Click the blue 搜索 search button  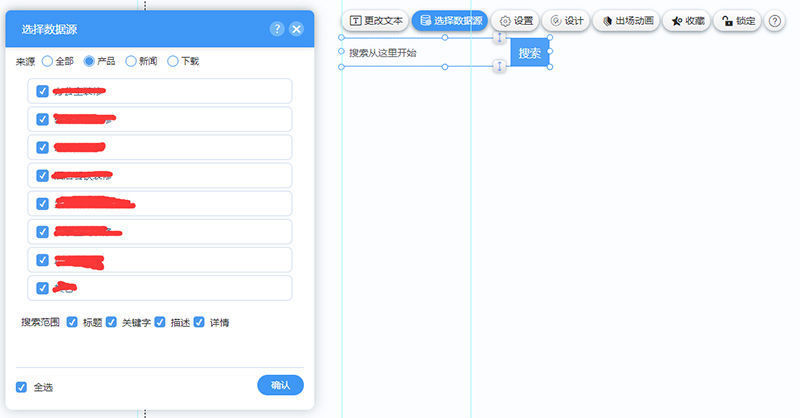529,53
